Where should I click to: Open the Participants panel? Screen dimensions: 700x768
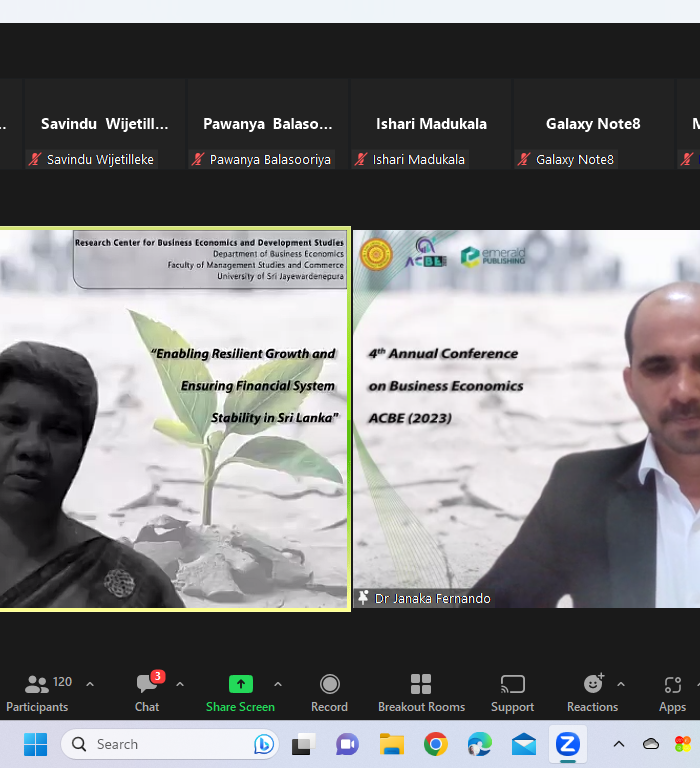click(37, 692)
